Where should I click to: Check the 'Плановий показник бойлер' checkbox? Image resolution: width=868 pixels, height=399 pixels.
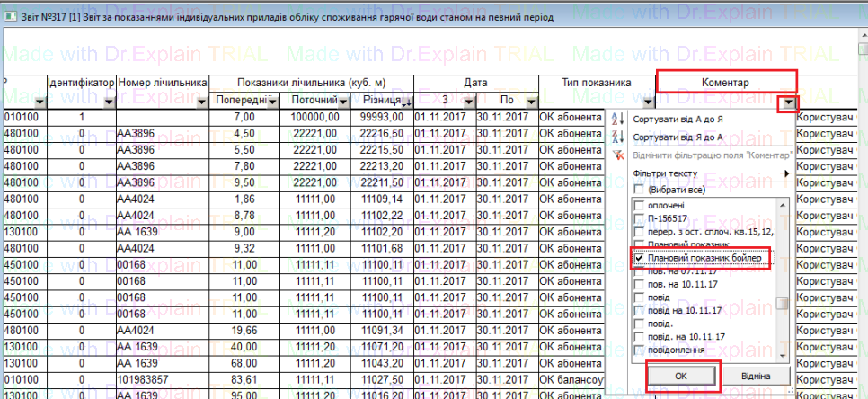639,259
